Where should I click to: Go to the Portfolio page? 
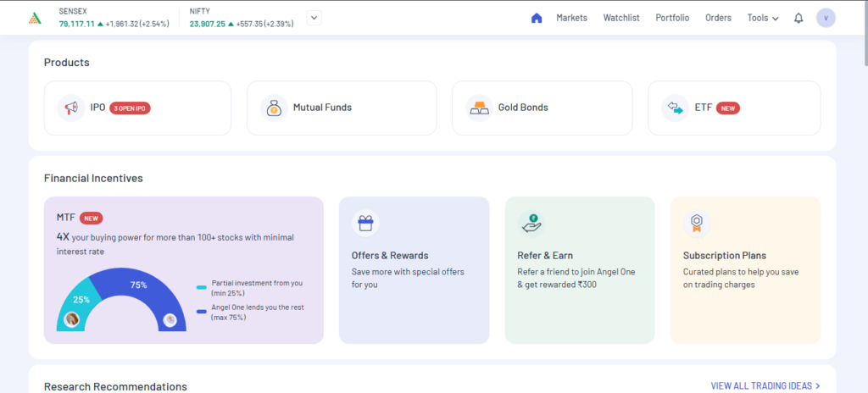pyautogui.click(x=672, y=19)
